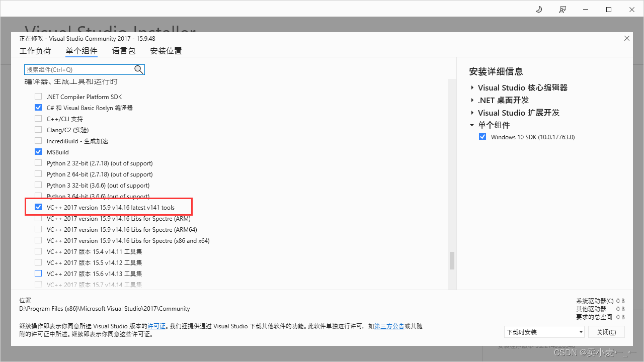644x362 pixels.
Task: Check VC++ 2017 版本 15.6 v14.13 工具集
Action: 38,274
